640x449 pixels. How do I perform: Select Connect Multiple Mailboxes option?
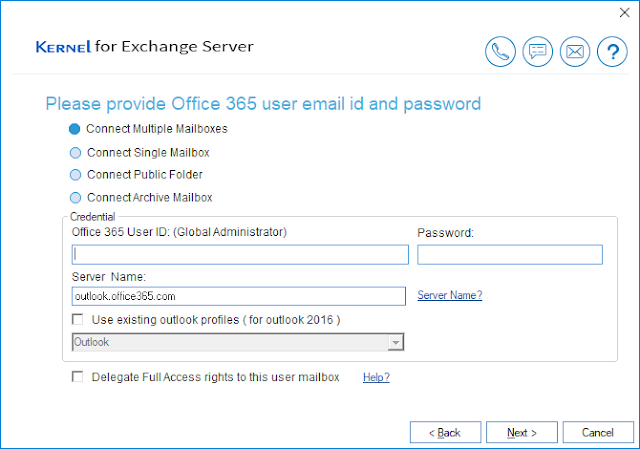coord(76,130)
